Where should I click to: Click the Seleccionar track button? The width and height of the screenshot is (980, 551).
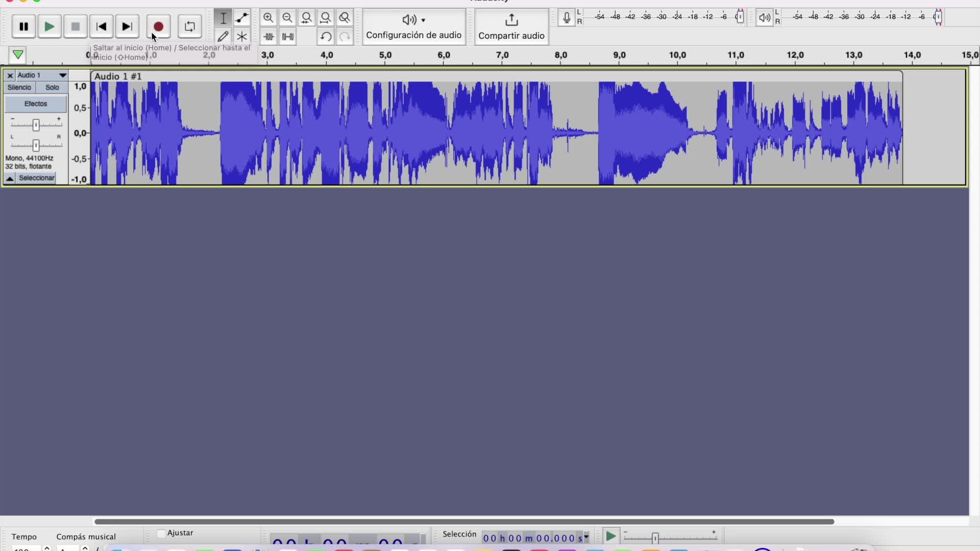tap(37, 178)
